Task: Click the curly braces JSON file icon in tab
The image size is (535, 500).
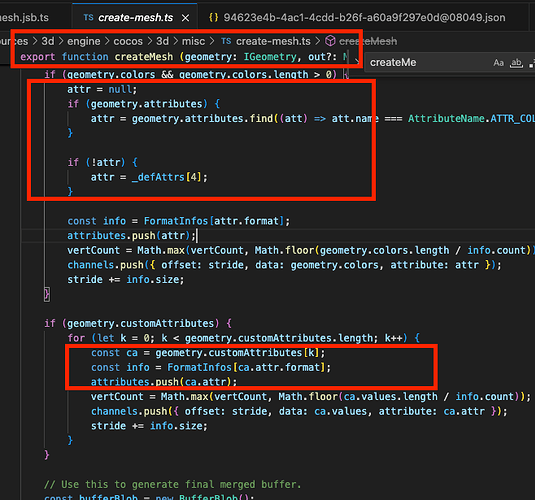Action: pyautogui.click(x=214, y=17)
